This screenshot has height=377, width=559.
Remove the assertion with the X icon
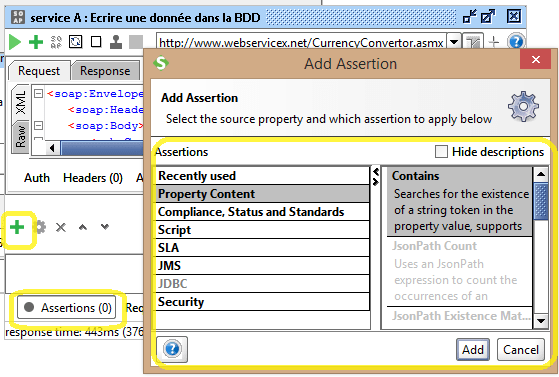click(61, 227)
